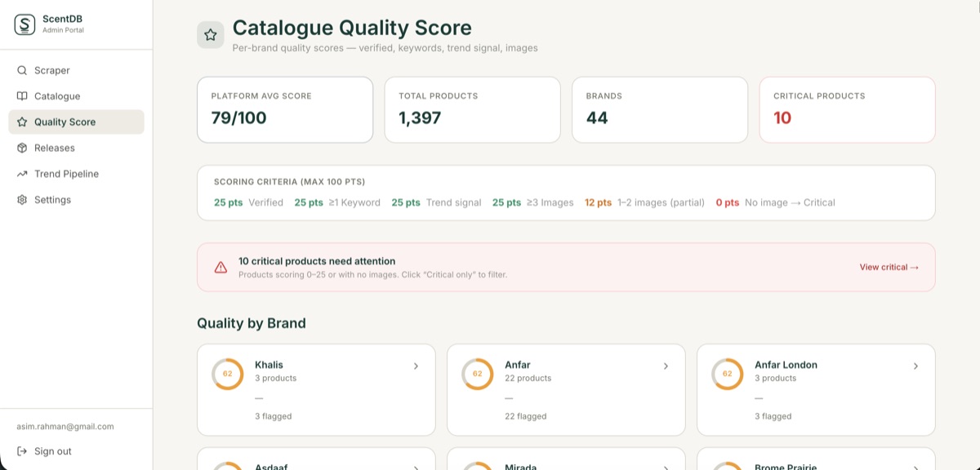Click "3 flagged" on the Khalis card
Viewport: 980px width, 470px height.
tap(273, 416)
